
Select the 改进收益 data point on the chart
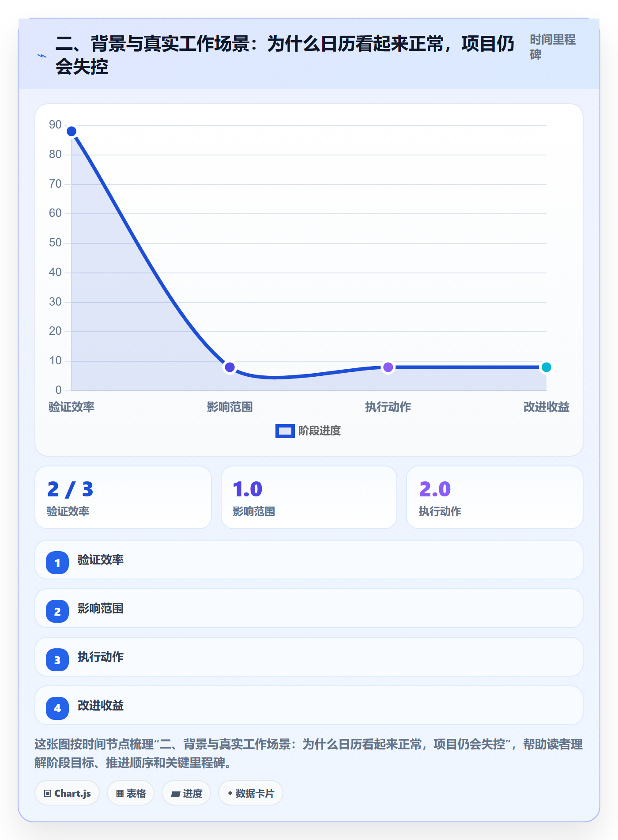546,367
